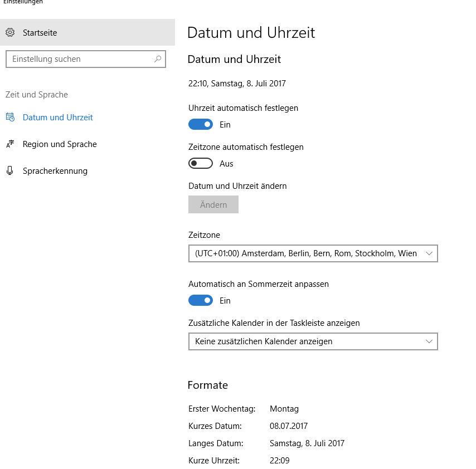Screen dimensions: 476x469
Task: Click the Startseite gear icon
Action: 10,32
